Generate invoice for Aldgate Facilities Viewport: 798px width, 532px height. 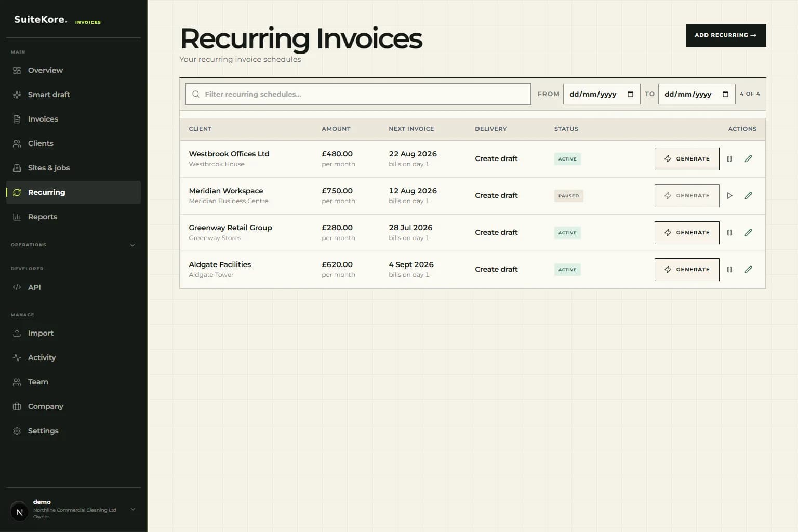click(687, 270)
